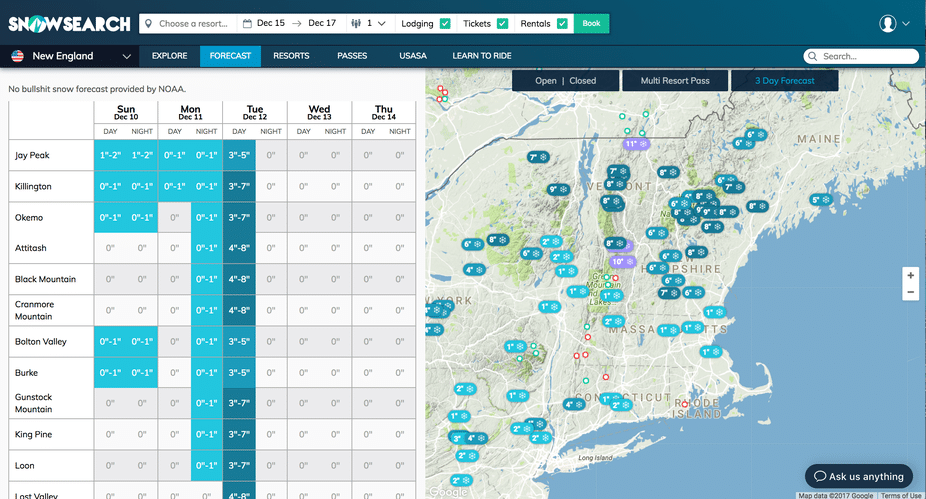Click the 7" marker in northern New York

coord(539,157)
